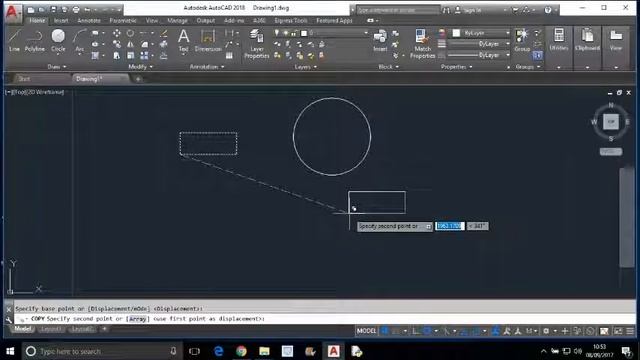Toggle polar tracking in status bar
The height and width of the screenshot is (360, 640).
427,331
